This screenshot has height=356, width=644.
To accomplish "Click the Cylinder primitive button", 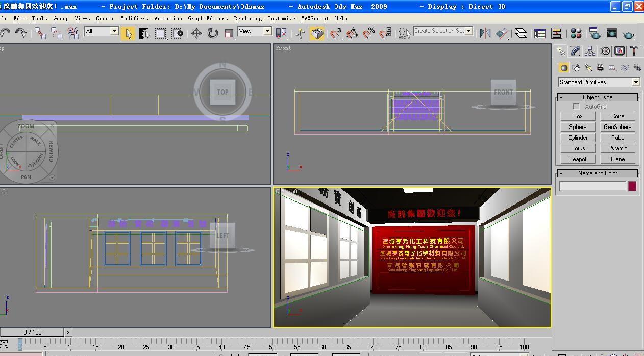I will (578, 138).
